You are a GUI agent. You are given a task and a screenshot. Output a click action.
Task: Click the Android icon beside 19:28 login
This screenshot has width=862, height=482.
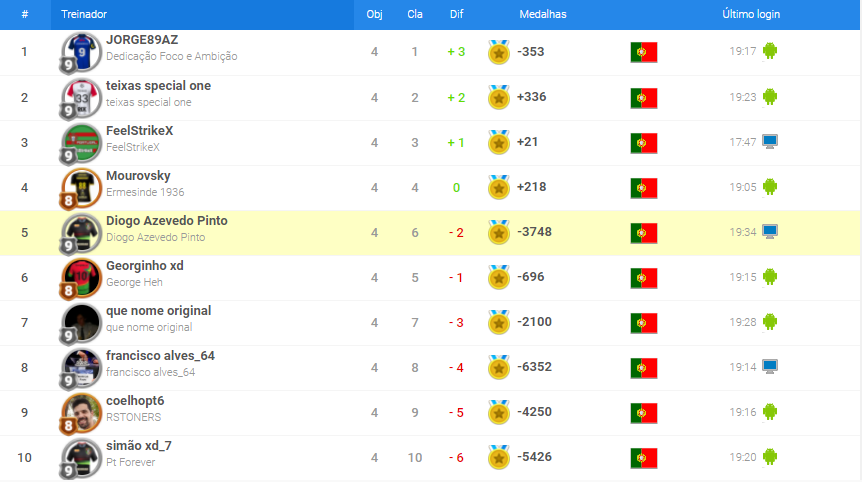[770, 322]
